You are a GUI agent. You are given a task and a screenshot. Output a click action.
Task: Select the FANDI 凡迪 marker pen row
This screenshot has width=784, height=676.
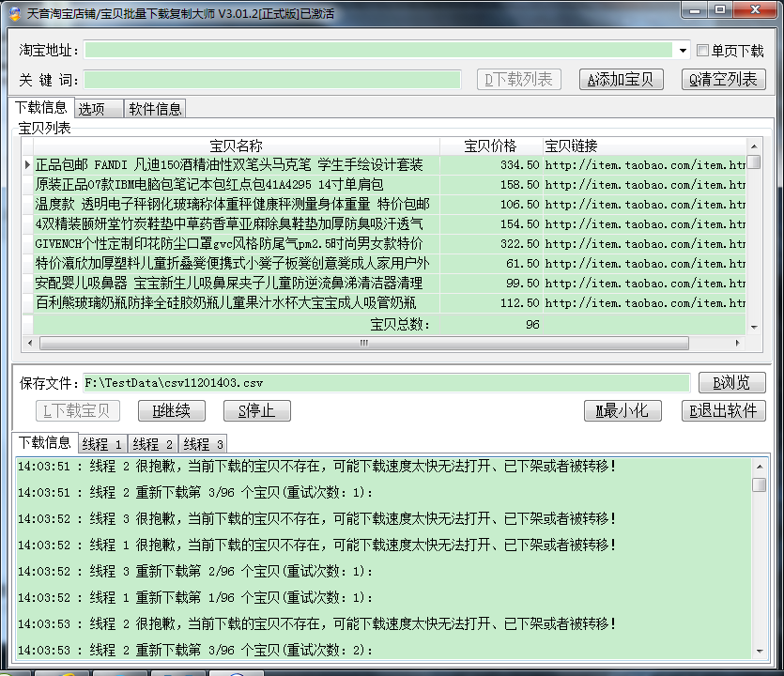click(230, 165)
